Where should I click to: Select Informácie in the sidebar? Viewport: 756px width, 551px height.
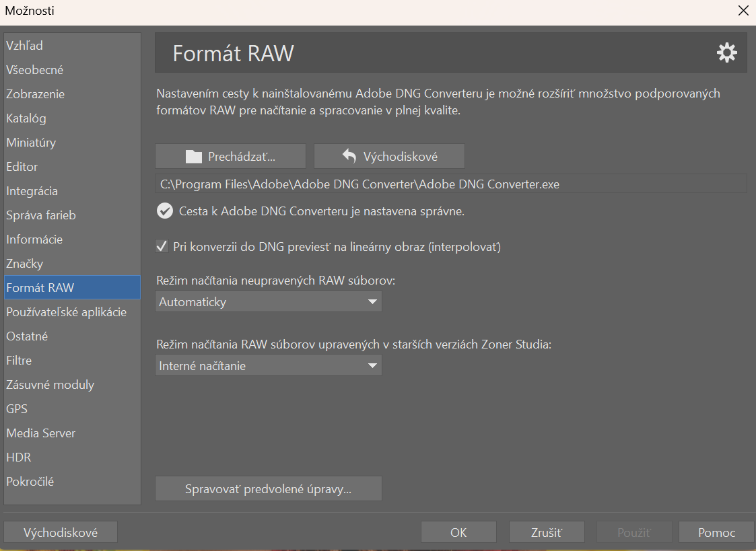tap(72, 240)
